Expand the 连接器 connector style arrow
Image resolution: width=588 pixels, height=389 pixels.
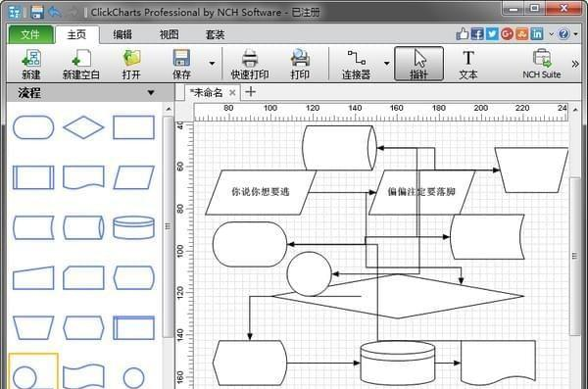387,63
